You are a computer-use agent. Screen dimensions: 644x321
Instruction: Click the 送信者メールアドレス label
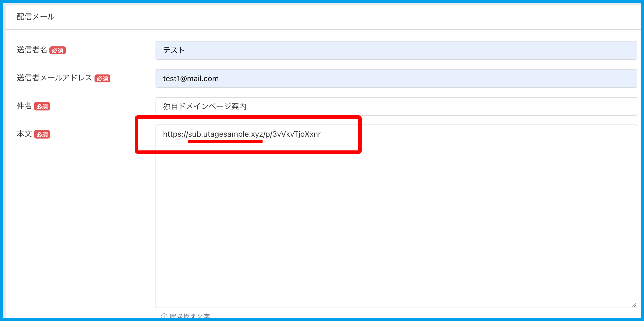pos(54,78)
